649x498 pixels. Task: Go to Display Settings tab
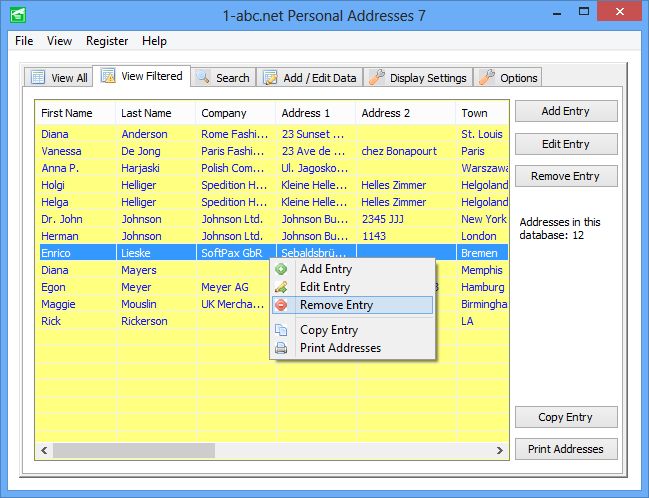coord(418,77)
